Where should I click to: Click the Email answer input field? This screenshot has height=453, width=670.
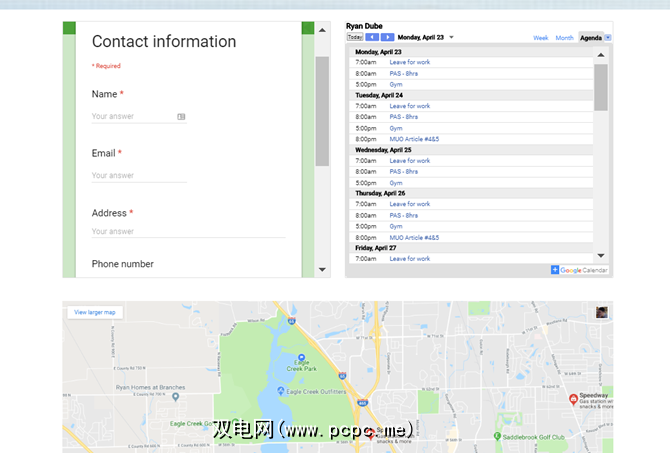point(139,175)
